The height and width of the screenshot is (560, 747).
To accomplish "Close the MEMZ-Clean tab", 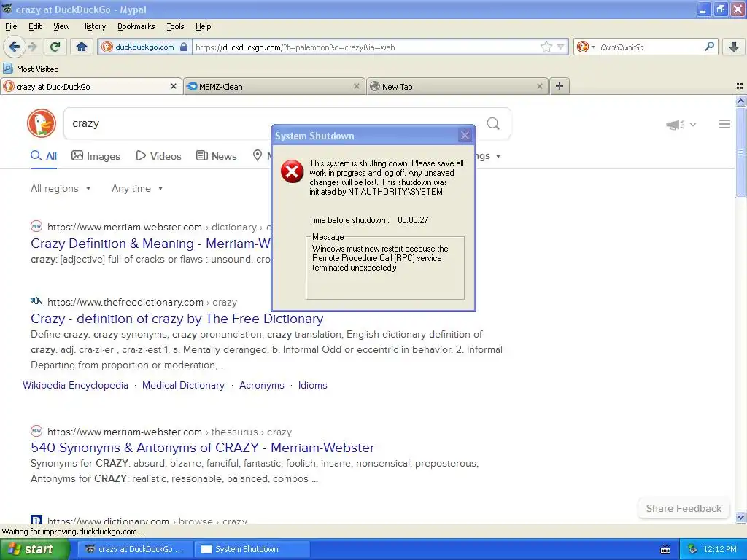I will click(356, 86).
